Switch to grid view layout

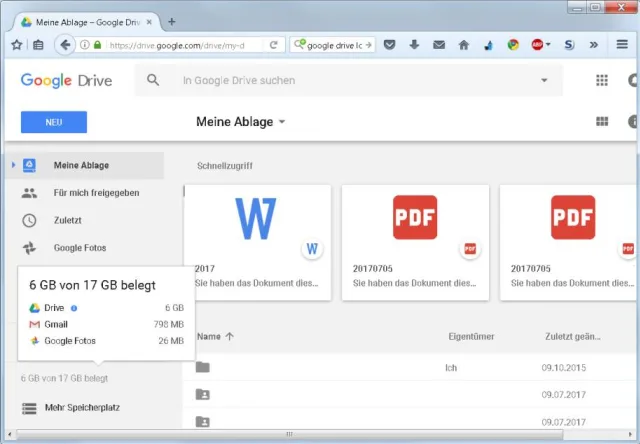click(602, 122)
